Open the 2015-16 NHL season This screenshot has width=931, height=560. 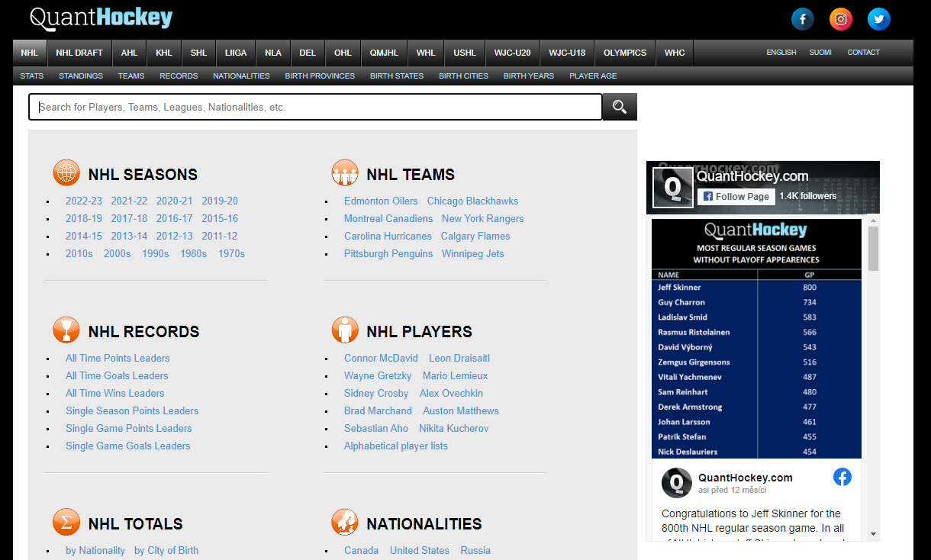click(220, 219)
